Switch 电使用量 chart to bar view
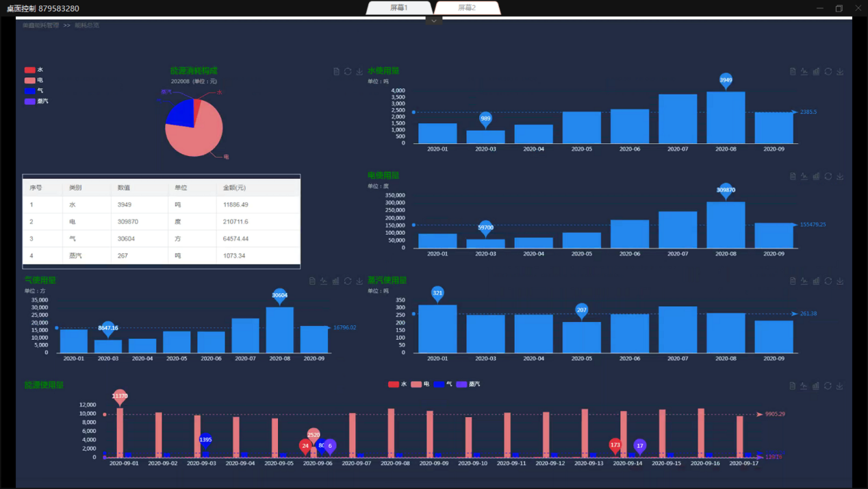 [x=816, y=177]
